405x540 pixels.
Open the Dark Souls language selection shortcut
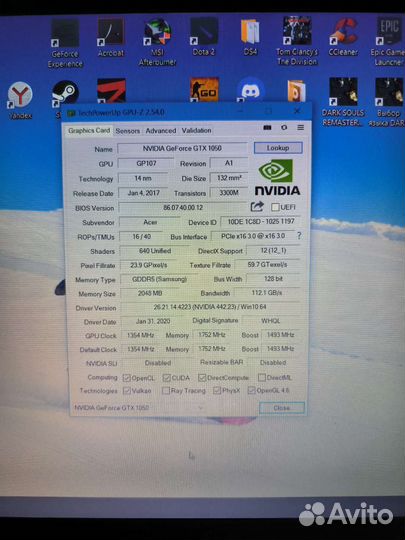point(389,102)
